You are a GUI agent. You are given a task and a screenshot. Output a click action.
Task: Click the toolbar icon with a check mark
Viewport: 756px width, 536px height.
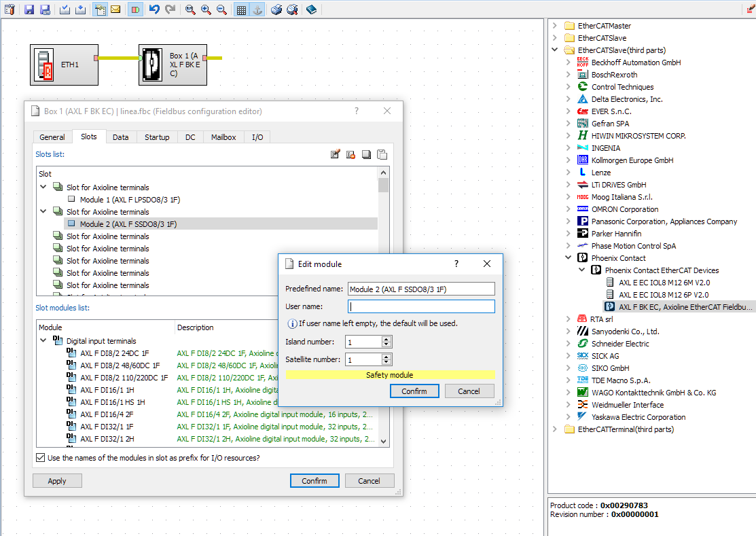[x=65, y=9]
